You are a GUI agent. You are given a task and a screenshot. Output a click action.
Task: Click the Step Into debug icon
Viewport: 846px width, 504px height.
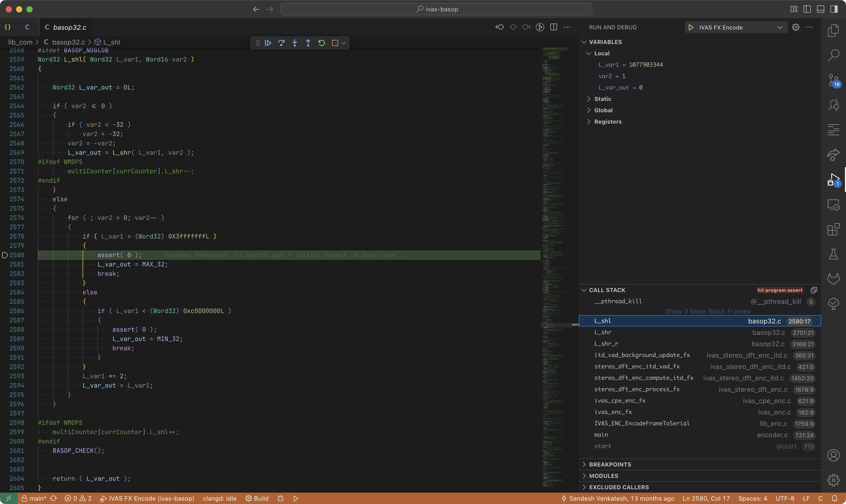295,43
